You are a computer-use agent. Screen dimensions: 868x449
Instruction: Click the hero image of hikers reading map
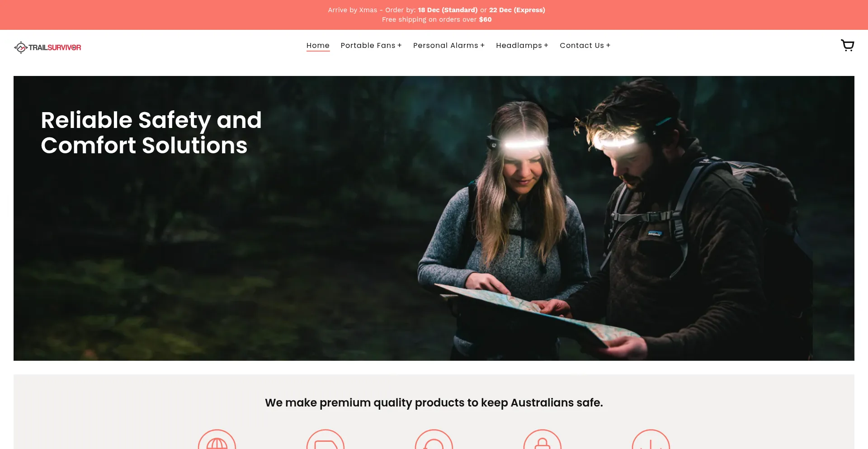[x=434, y=218]
